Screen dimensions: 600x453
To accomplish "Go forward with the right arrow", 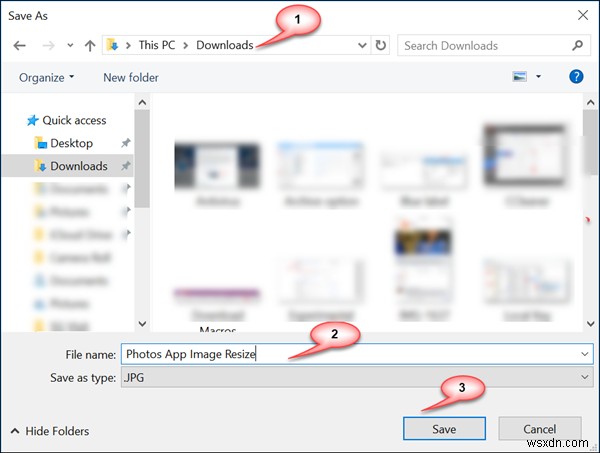I will tap(48, 46).
